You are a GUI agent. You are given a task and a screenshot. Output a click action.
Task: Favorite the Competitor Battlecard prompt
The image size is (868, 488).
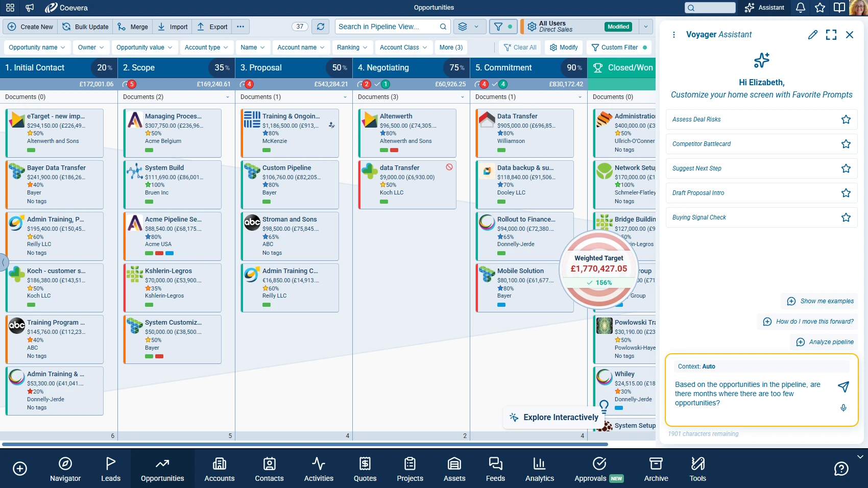coord(846,144)
